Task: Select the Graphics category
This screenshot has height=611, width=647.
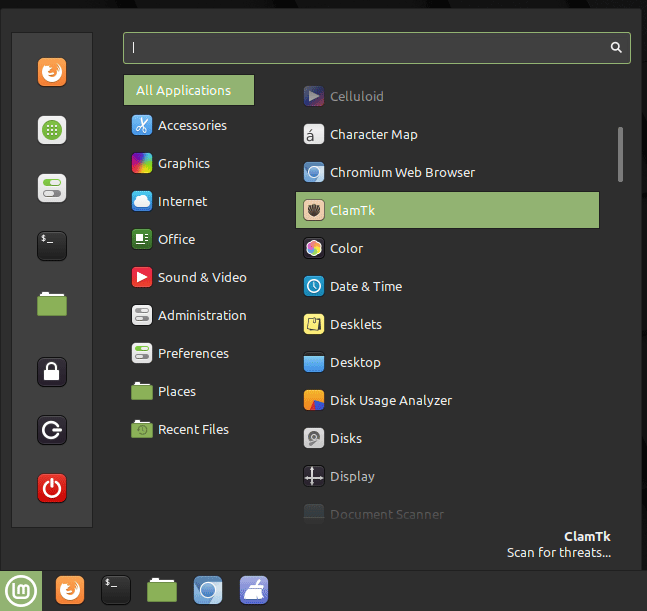Action: 189,163
